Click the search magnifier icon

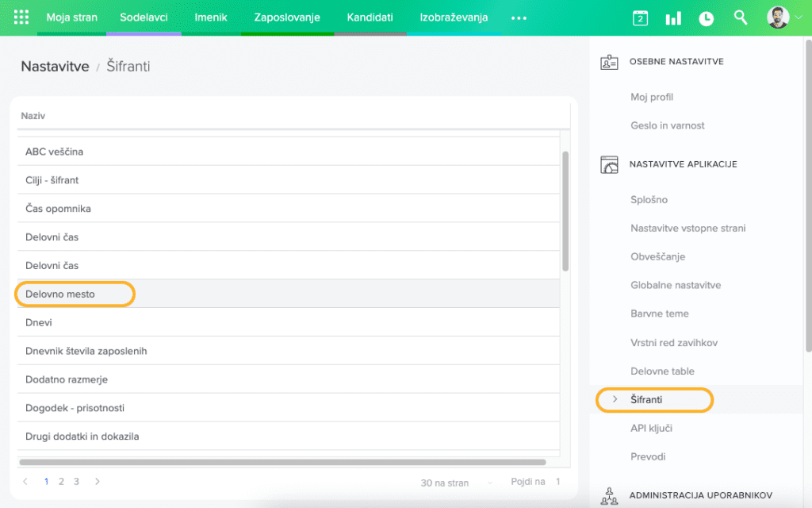click(x=741, y=17)
